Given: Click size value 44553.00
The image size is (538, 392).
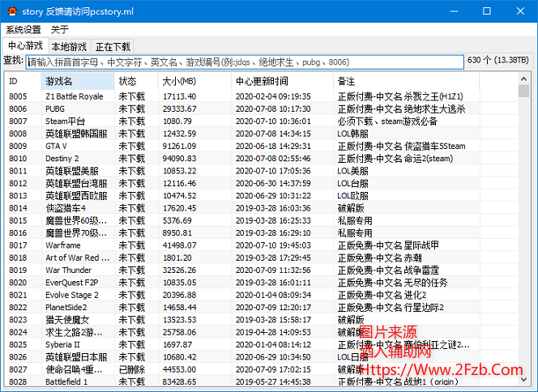Looking at the screenshot, I should pos(179,369).
